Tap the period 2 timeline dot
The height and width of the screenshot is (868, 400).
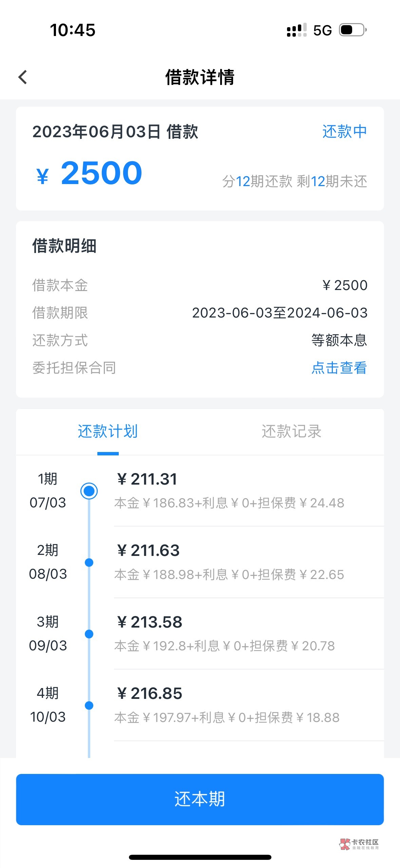[x=89, y=563]
